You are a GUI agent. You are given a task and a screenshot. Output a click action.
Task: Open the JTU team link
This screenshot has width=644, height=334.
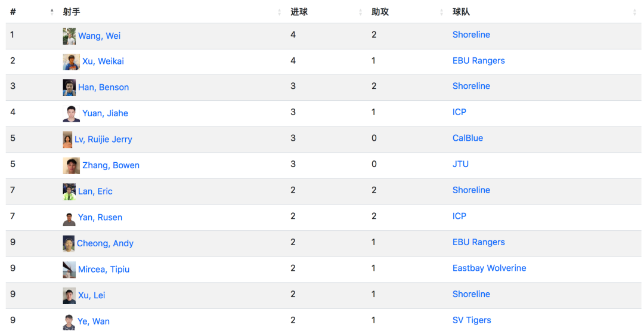[x=460, y=165]
